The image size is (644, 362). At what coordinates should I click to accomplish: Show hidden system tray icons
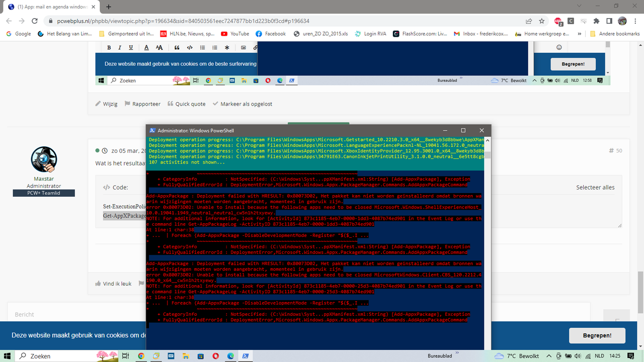(548, 356)
